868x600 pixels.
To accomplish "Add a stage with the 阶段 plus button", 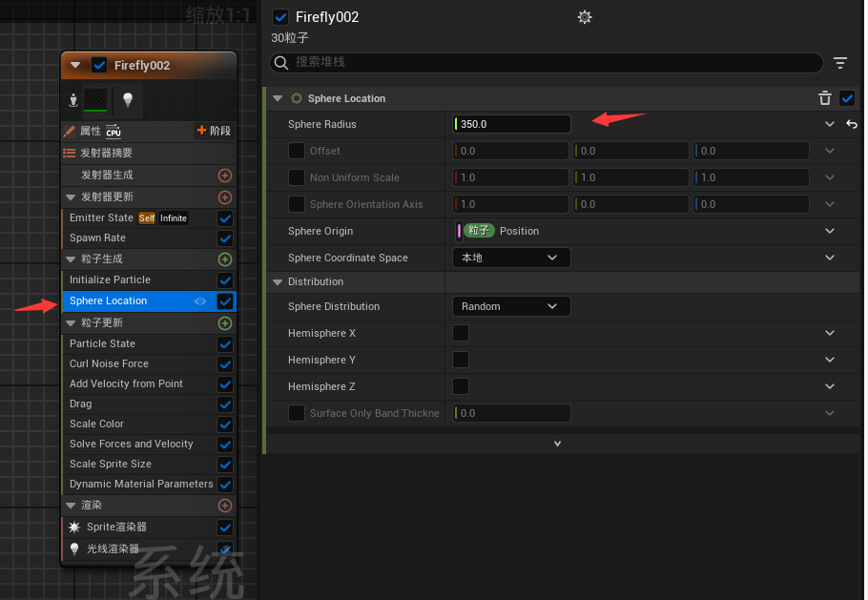I will [x=214, y=131].
